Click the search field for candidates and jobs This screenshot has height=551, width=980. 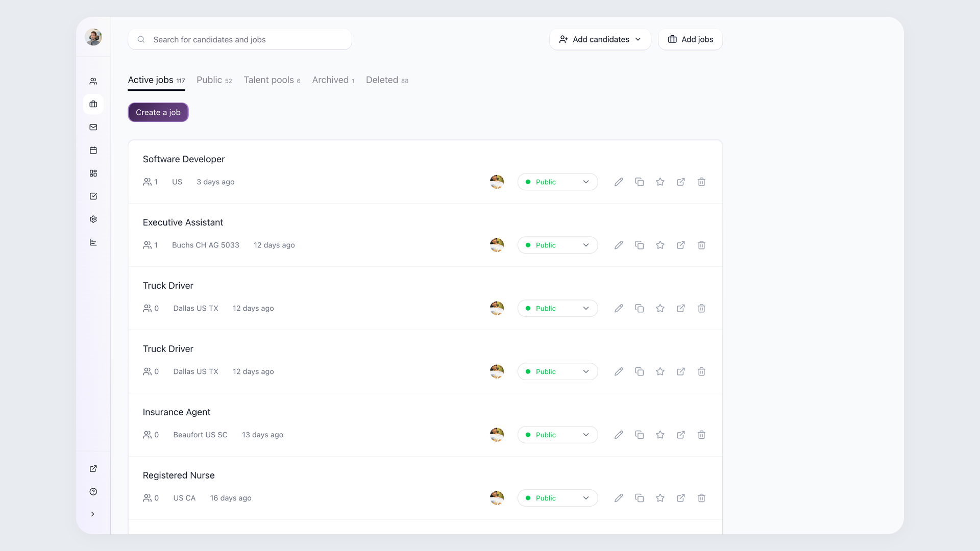tap(240, 39)
